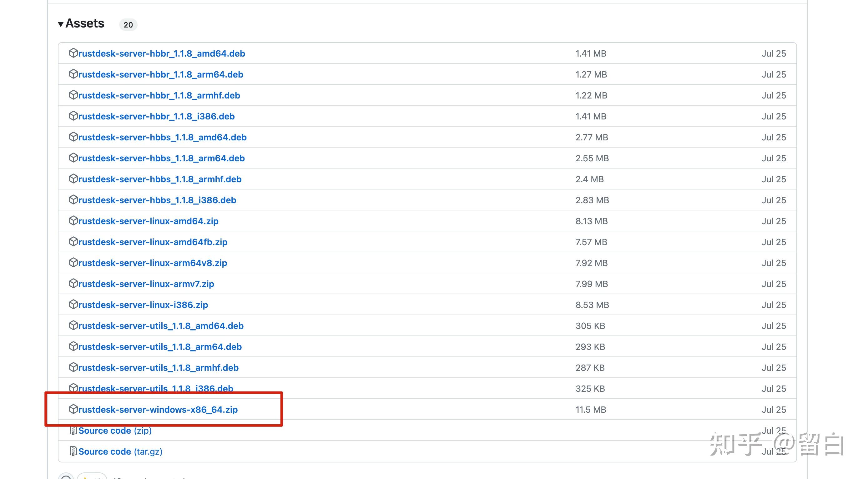The width and height of the screenshot is (868, 479).
Task: Click rustdesk-server-linux-arm64v8.zip link
Action: point(153,263)
